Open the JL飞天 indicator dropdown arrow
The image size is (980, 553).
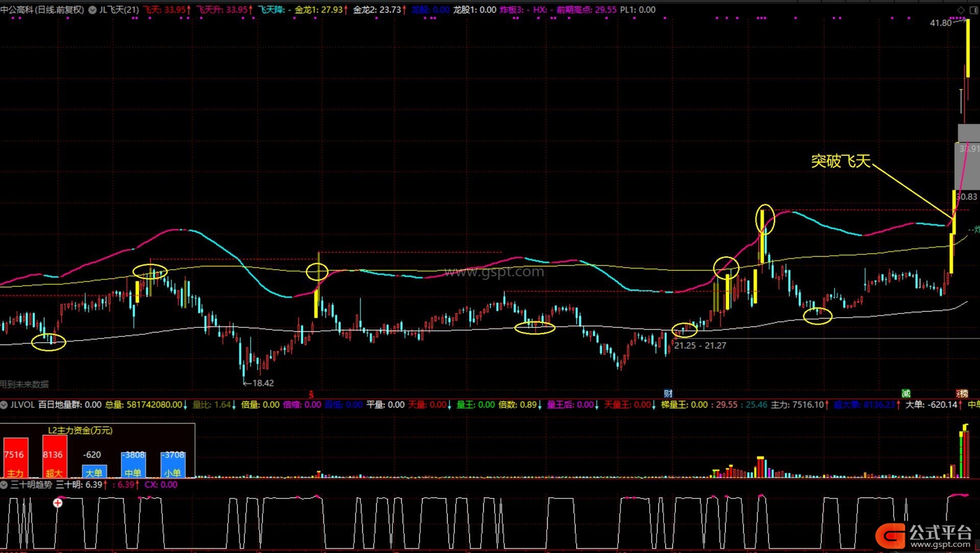point(92,10)
